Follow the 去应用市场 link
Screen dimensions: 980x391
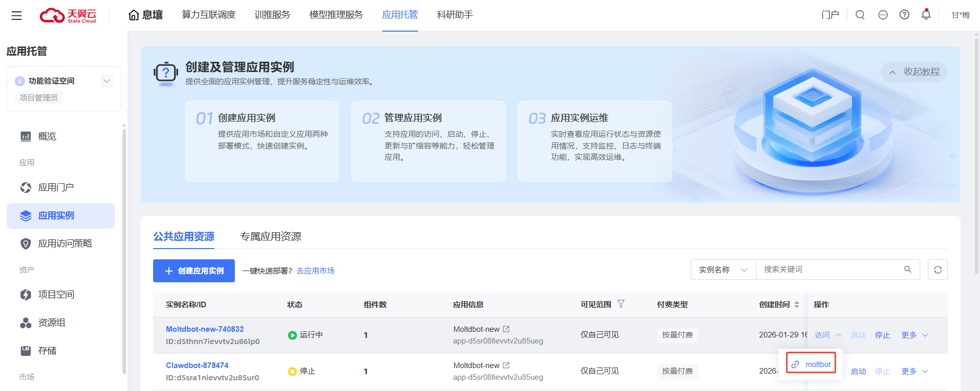click(x=315, y=271)
